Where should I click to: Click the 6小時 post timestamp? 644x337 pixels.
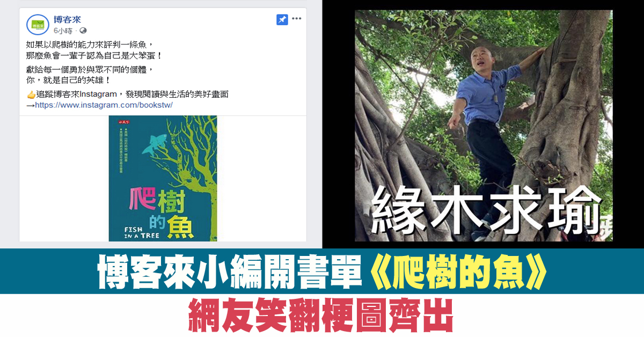coord(63,31)
